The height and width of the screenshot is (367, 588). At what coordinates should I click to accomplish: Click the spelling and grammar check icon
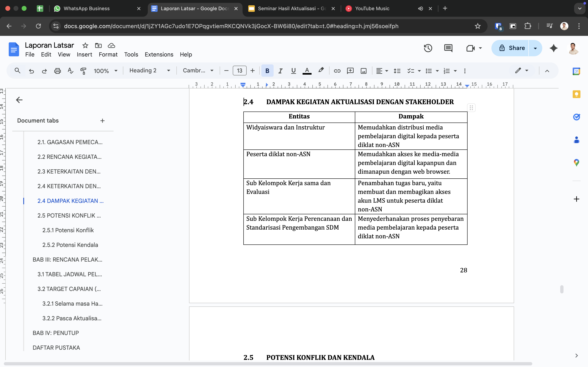click(70, 71)
